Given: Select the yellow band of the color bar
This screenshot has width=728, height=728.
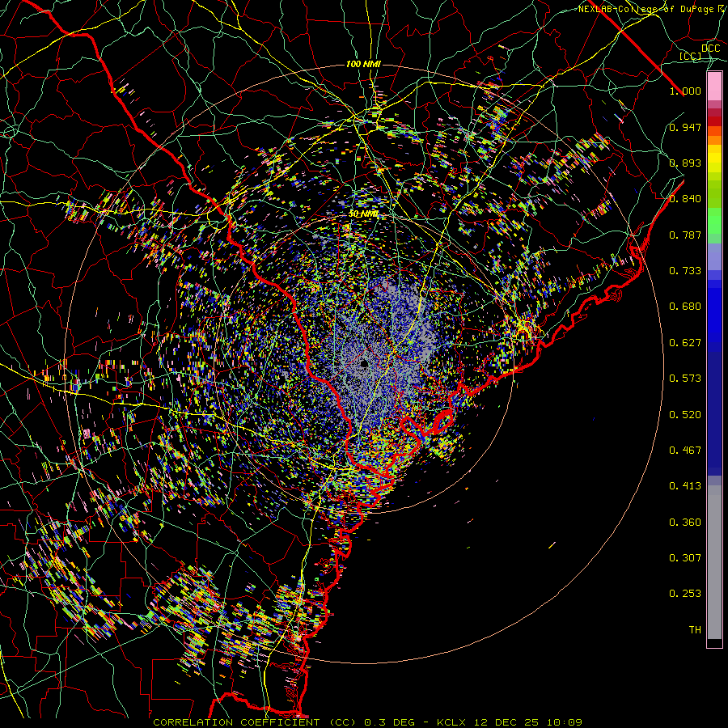Looking at the screenshot, I should pyautogui.click(x=714, y=159).
